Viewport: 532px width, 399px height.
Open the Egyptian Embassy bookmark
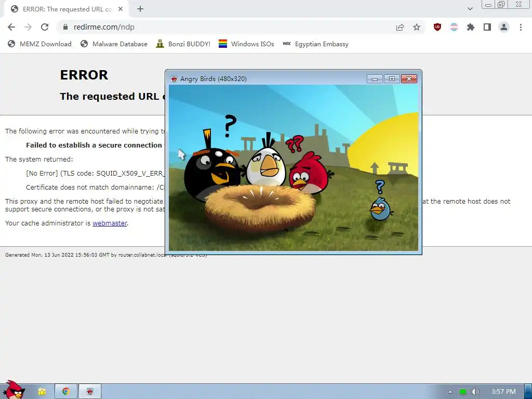tap(315, 44)
